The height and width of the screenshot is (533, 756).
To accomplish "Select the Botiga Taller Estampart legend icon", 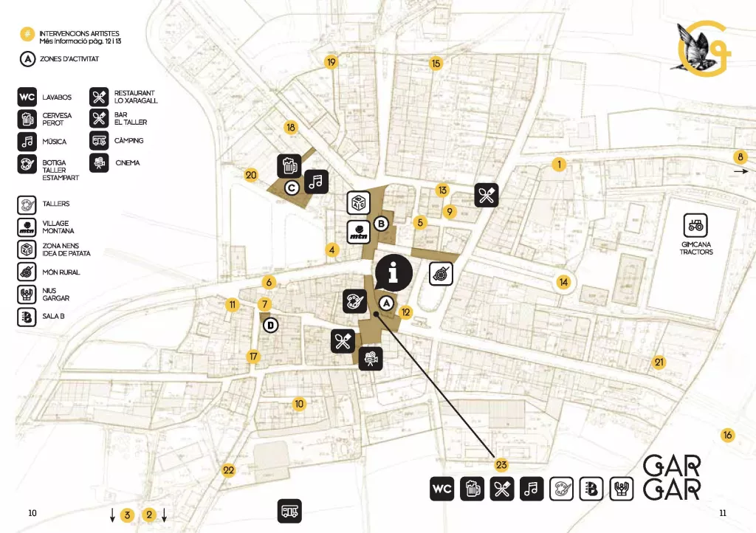I will tap(27, 164).
